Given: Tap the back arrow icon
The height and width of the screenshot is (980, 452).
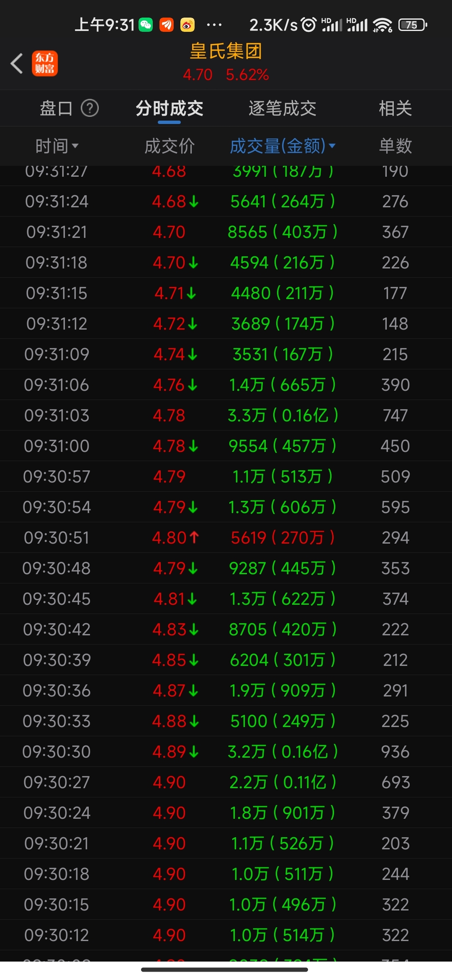Looking at the screenshot, I should pyautogui.click(x=17, y=64).
